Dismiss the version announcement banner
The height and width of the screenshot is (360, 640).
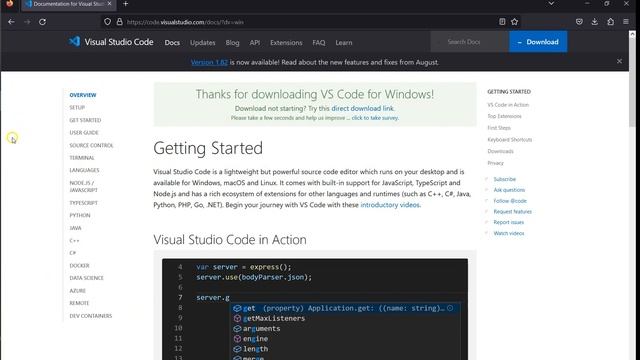click(x=619, y=61)
